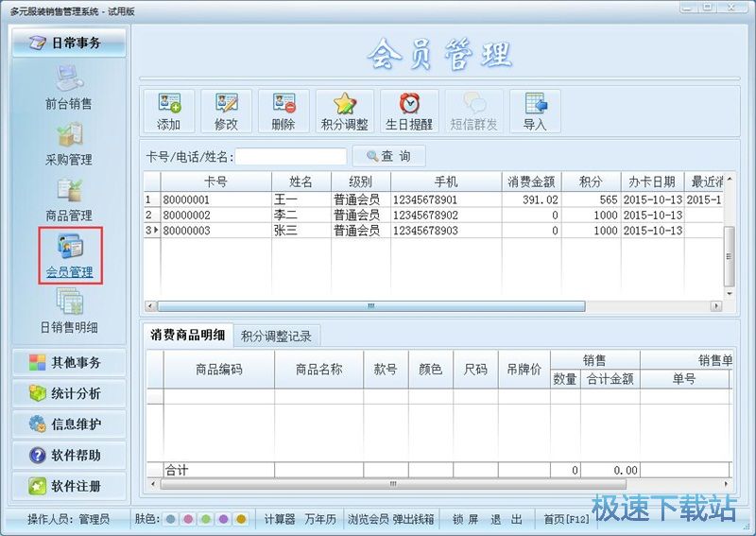Click the 短信群发 bulk SMS tool
The image size is (756, 536).
(x=474, y=112)
